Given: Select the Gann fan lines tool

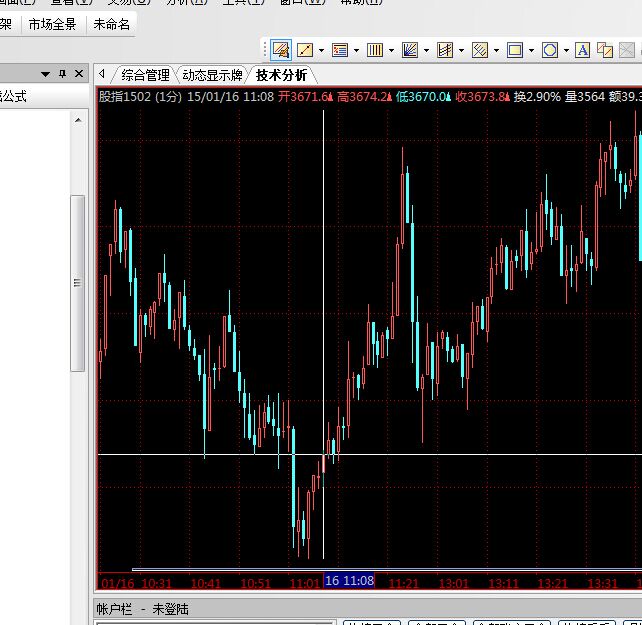Looking at the screenshot, I should click(x=410, y=50).
